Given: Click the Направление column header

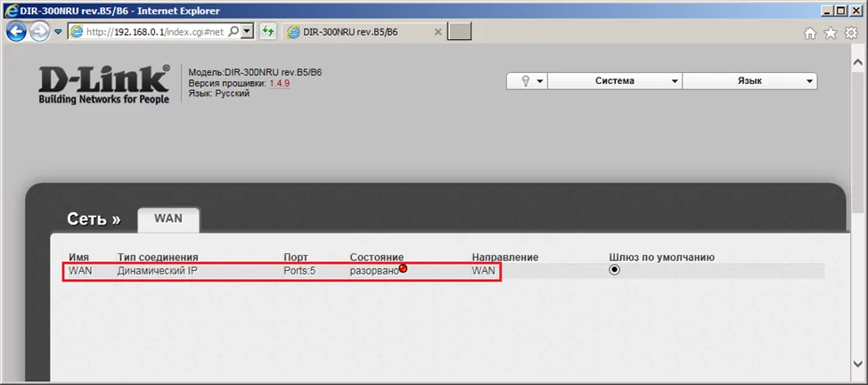Looking at the screenshot, I should pos(505,258).
